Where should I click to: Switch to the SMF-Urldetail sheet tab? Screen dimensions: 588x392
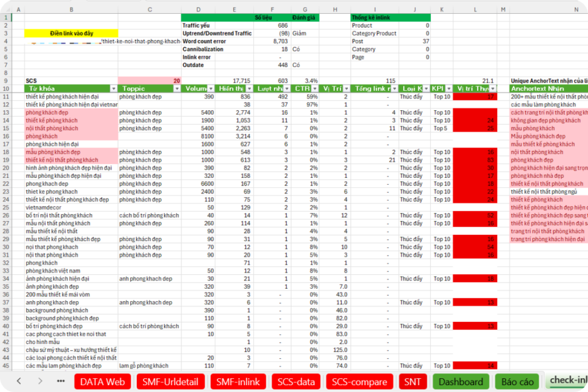click(170, 382)
